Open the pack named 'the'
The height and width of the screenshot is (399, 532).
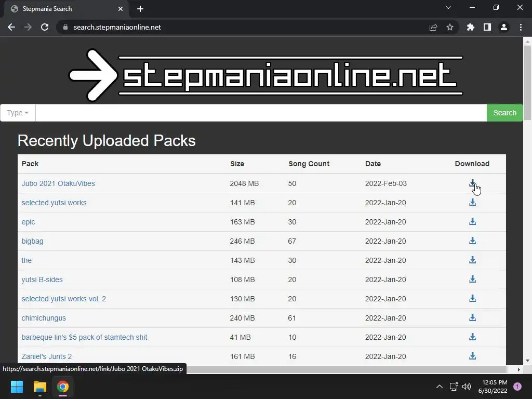click(x=26, y=260)
